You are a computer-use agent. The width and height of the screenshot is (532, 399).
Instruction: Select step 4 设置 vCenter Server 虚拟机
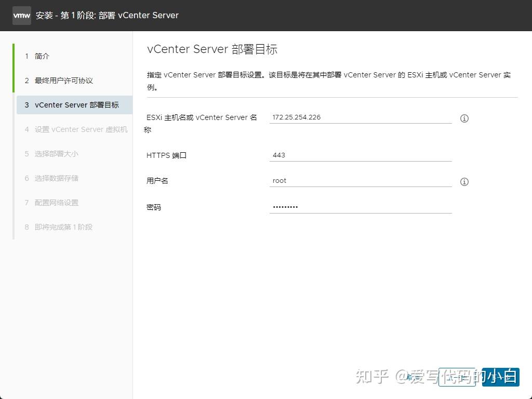[75, 129]
